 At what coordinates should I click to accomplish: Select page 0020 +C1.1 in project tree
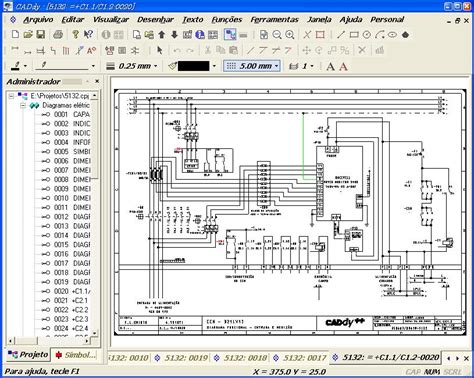click(x=65, y=291)
